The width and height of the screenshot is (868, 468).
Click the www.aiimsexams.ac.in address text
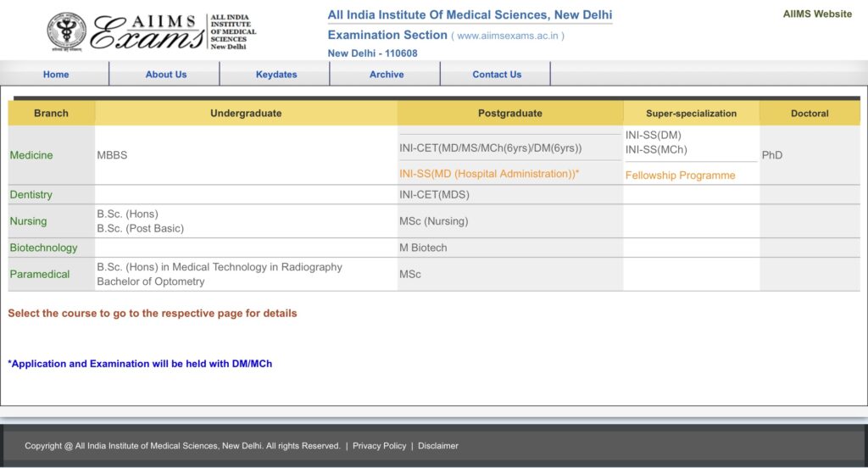pos(508,36)
